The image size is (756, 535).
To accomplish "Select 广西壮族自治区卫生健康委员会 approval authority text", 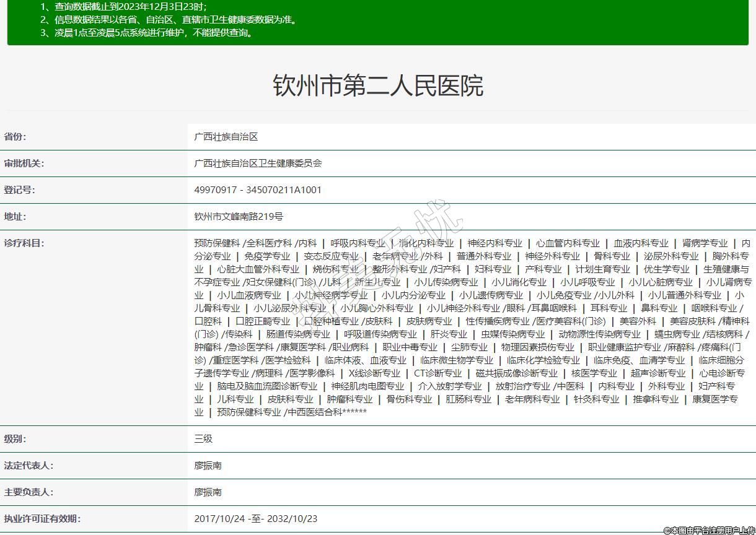I will [x=258, y=163].
